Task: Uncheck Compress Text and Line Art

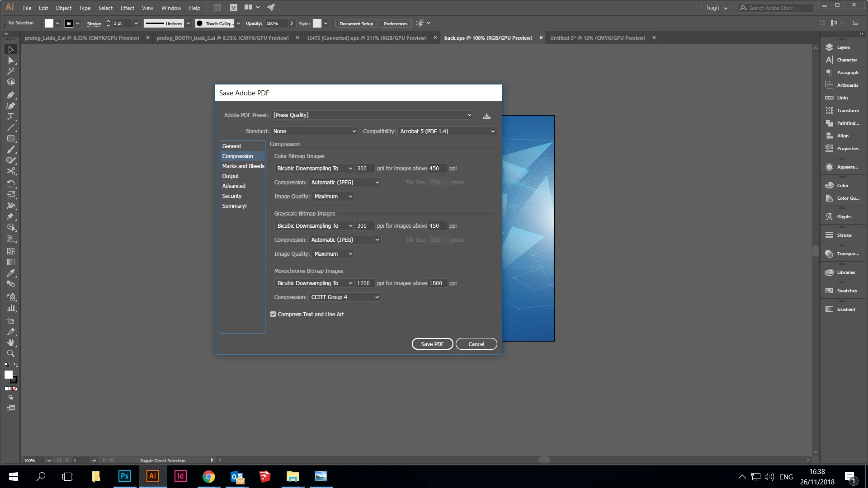Action: click(x=273, y=314)
